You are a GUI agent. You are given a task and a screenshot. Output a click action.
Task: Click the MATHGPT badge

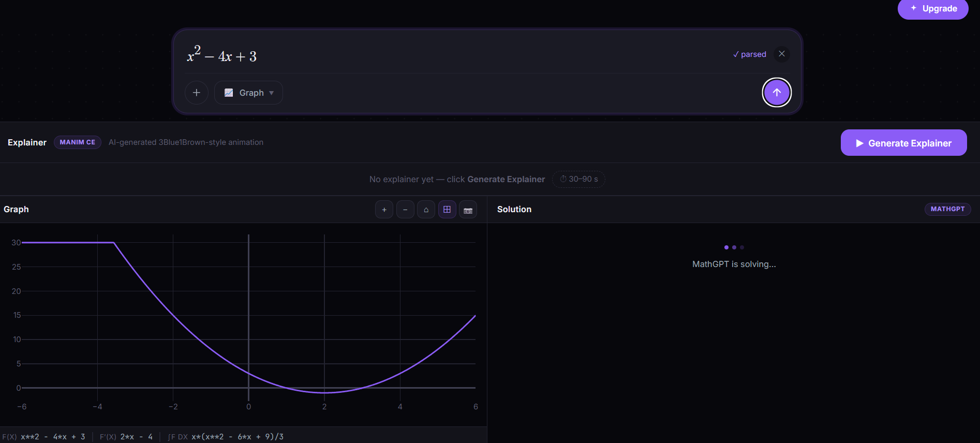(947, 209)
